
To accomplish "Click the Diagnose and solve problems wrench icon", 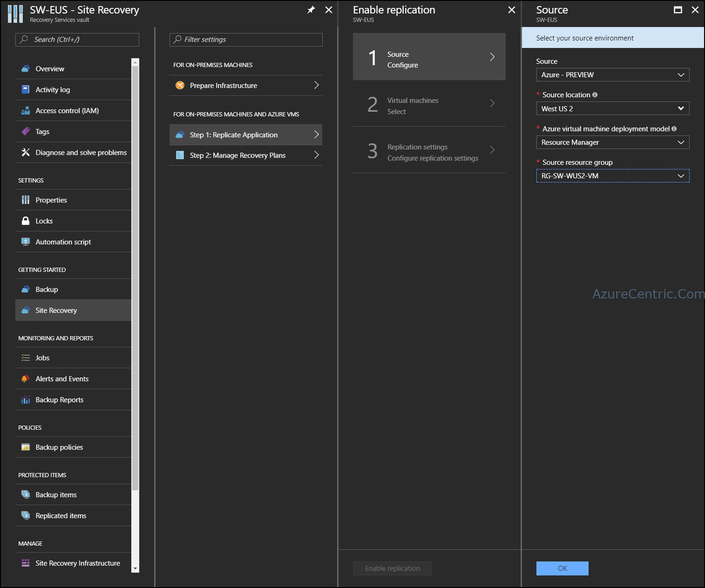I will (x=26, y=152).
